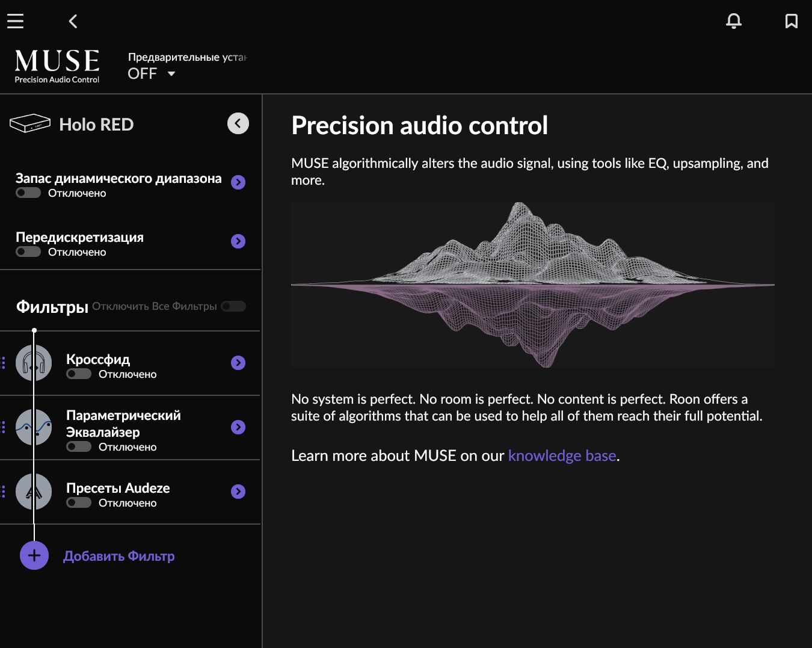Click the plus icon to add filter
The width and height of the screenshot is (812, 648).
coord(34,555)
